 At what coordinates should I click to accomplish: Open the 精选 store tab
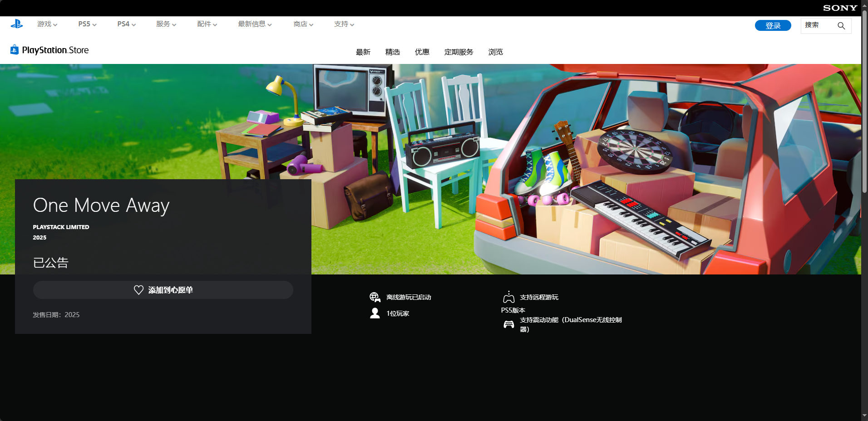(x=393, y=52)
